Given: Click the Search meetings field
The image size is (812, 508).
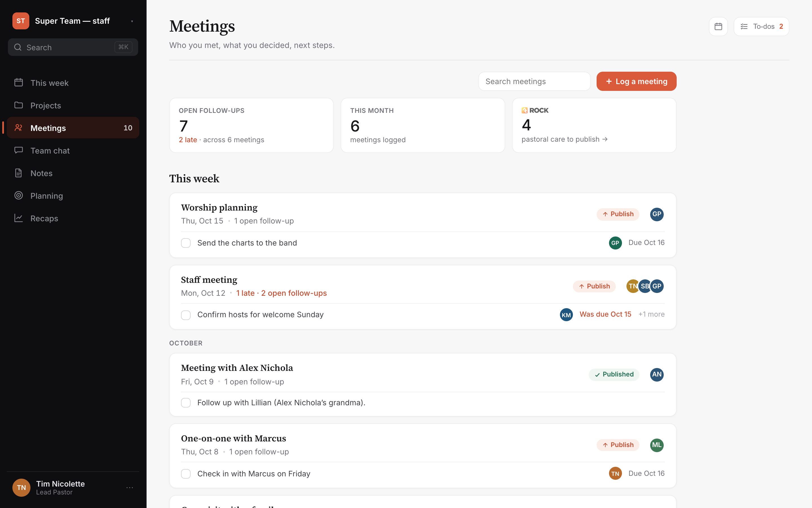Looking at the screenshot, I should pyautogui.click(x=534, y=81).
